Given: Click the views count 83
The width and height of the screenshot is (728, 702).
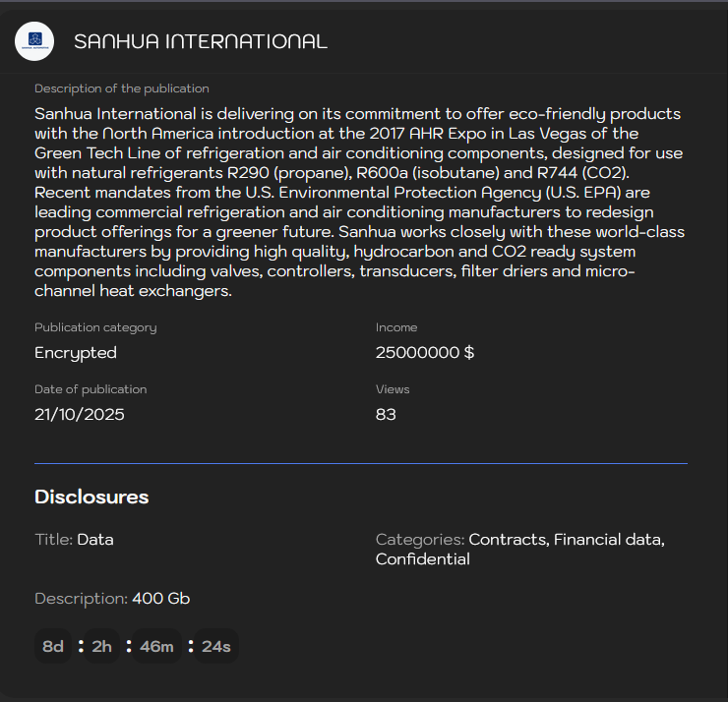Looking at the screenshot, I should tap(386, 415).
